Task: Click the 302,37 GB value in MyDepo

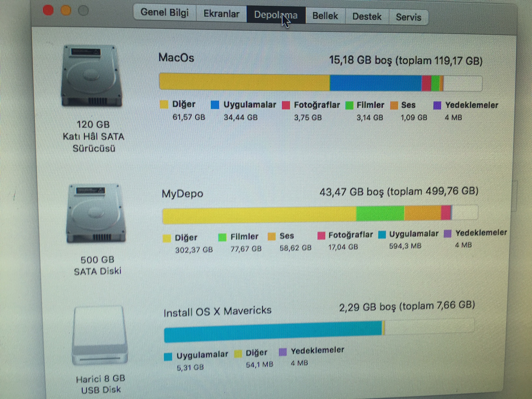Action: pyautogui.click(x=194, y=250)
